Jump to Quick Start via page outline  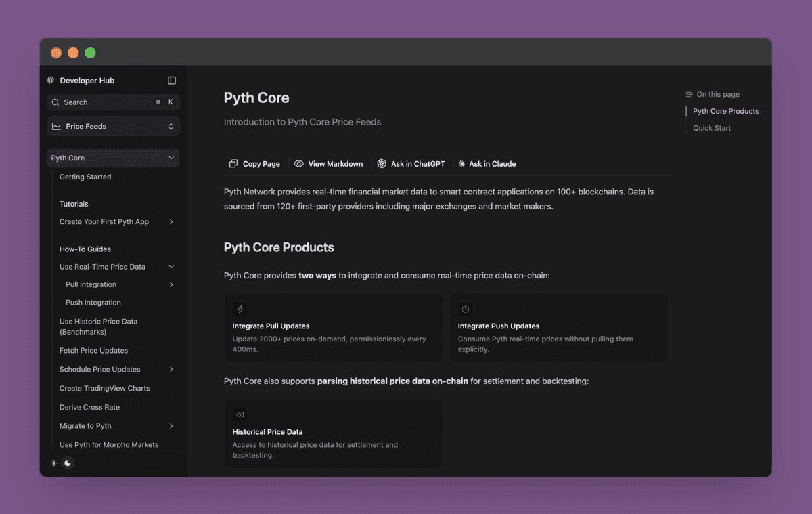(711, 127)
